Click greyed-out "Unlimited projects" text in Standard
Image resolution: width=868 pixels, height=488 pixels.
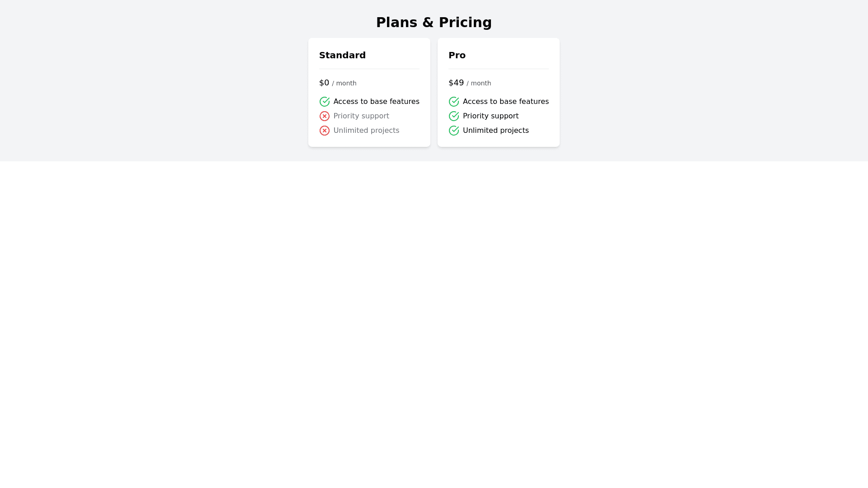pos(366,131)
